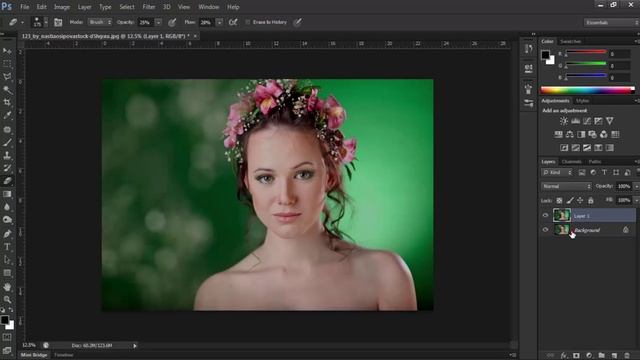Toggle lock position
This screenshot has height=360, width=640.
580,200
